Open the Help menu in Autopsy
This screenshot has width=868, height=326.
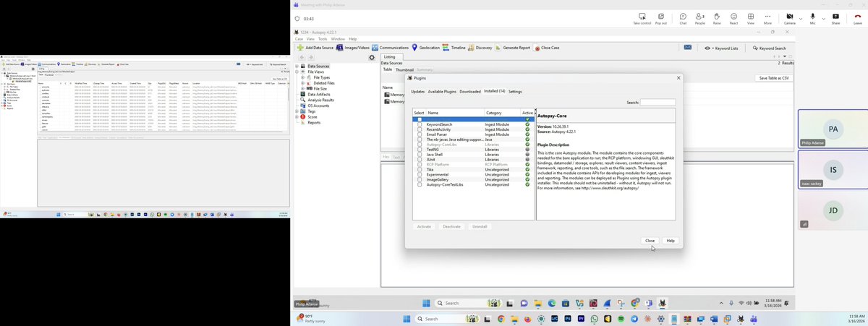pos(353,39)
